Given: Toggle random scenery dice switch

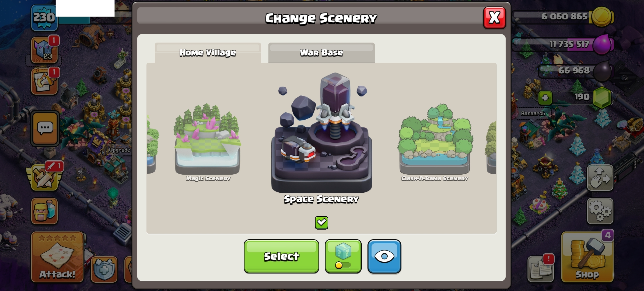Looking at the screenshot, I should (x=343, y=256).
